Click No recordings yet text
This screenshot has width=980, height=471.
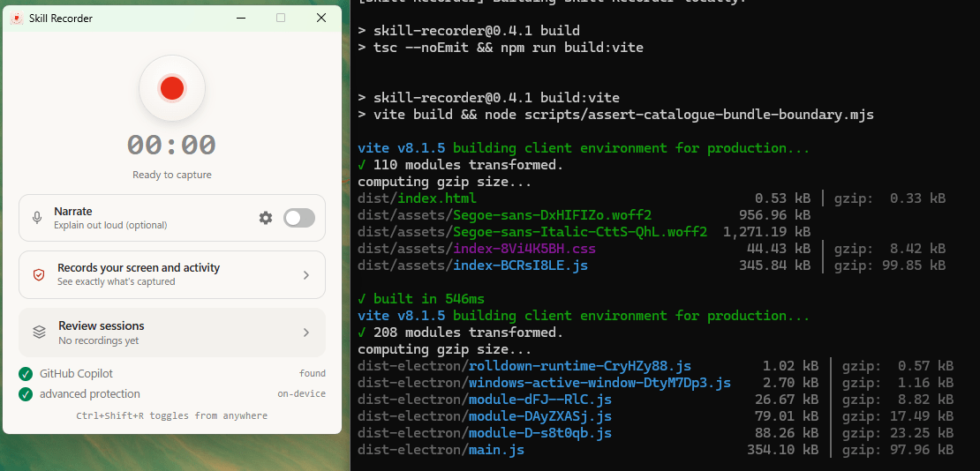pyautogui.click(x=99, y=341)
